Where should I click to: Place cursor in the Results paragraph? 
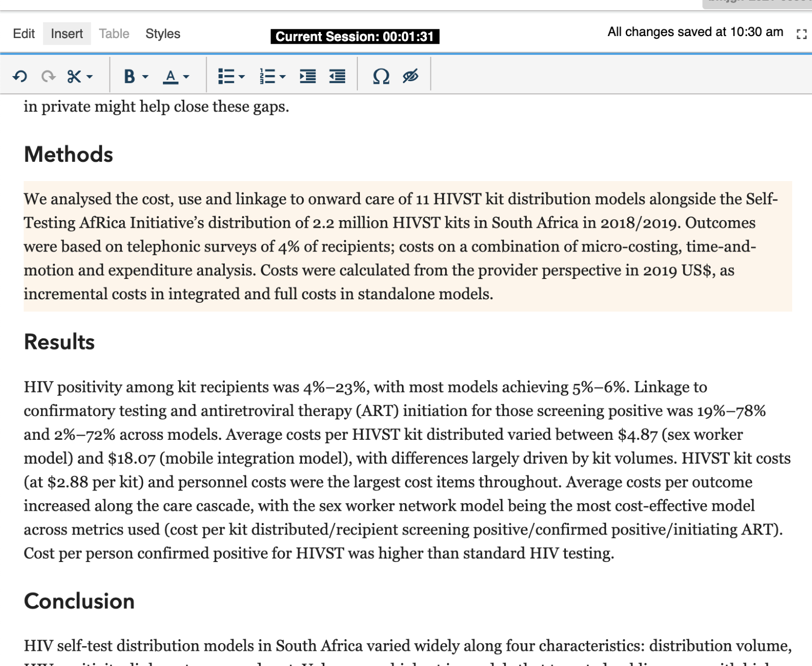(408, 470)
